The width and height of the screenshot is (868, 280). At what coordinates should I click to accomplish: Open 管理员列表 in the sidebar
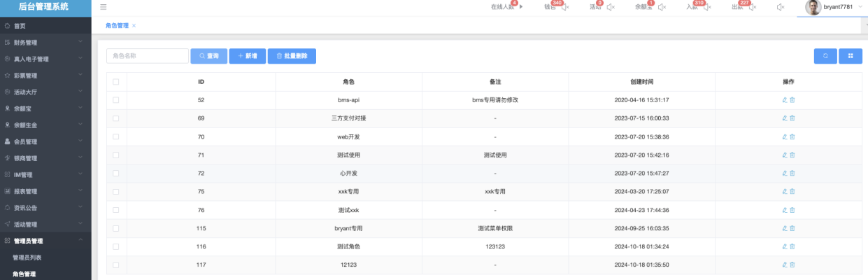tap(27, 258)
